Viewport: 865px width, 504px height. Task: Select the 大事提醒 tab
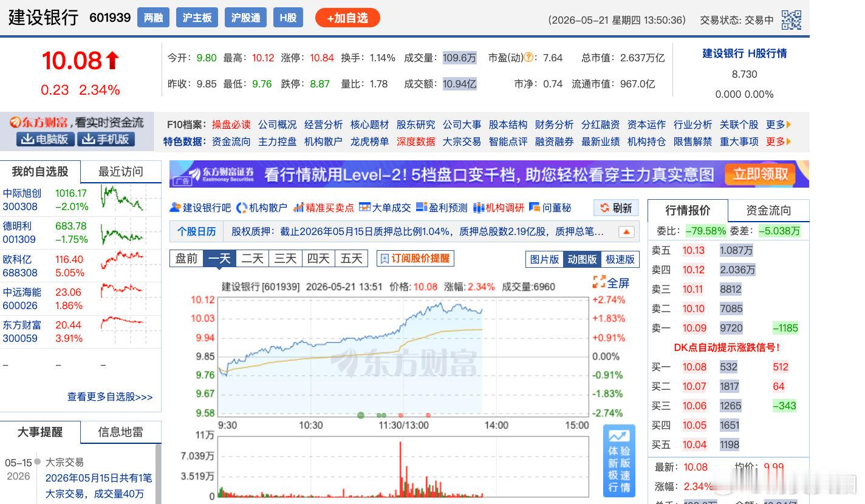point(40,432)
